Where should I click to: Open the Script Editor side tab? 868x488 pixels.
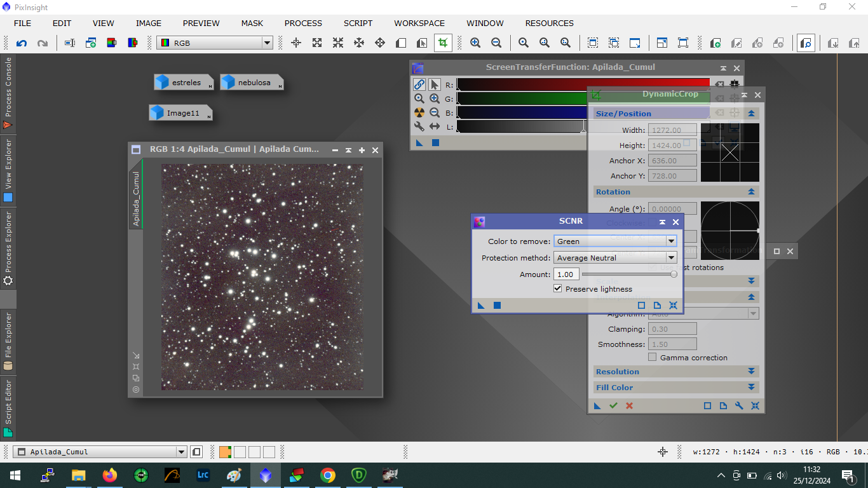(8, 407)
